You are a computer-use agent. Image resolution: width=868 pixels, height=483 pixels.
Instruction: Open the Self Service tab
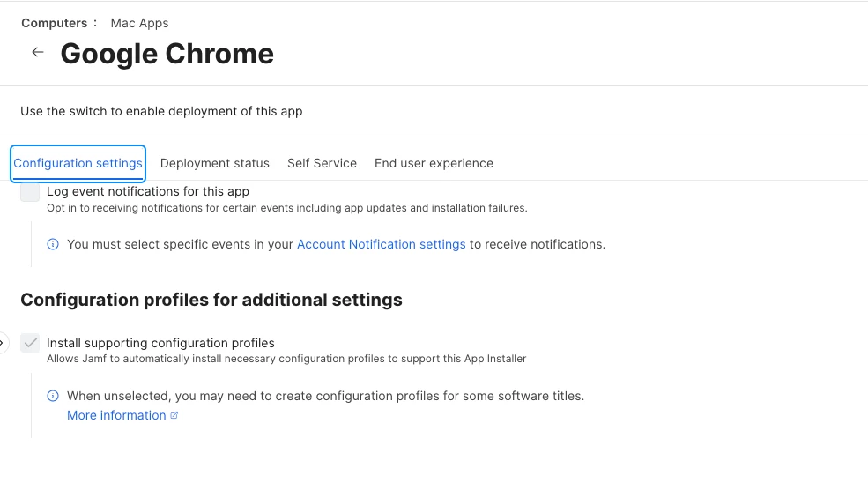322,163
